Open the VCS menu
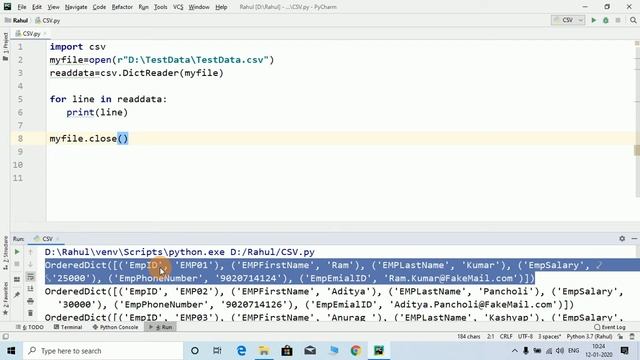Image resolution: width=640 pixels, height=360 pixels. click(x=178, y=7)
